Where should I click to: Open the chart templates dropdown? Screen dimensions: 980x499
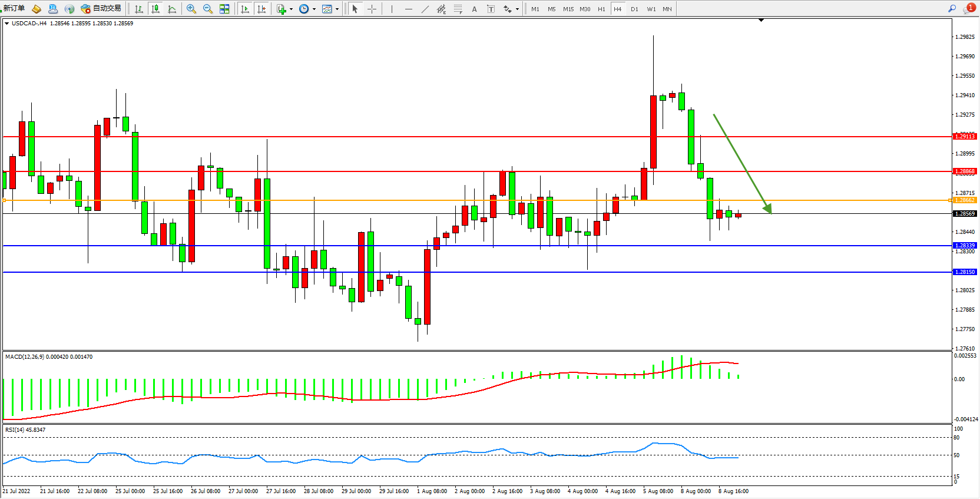click(x=337, y=9)
